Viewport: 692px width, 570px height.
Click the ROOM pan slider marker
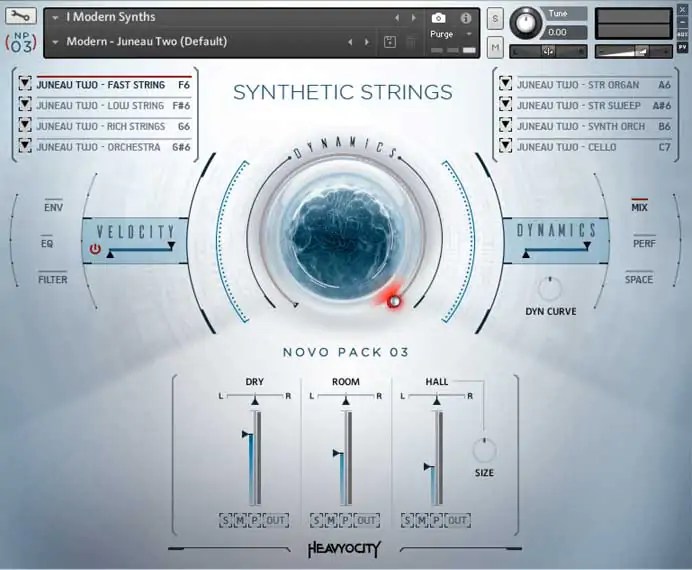pos(346,401)
